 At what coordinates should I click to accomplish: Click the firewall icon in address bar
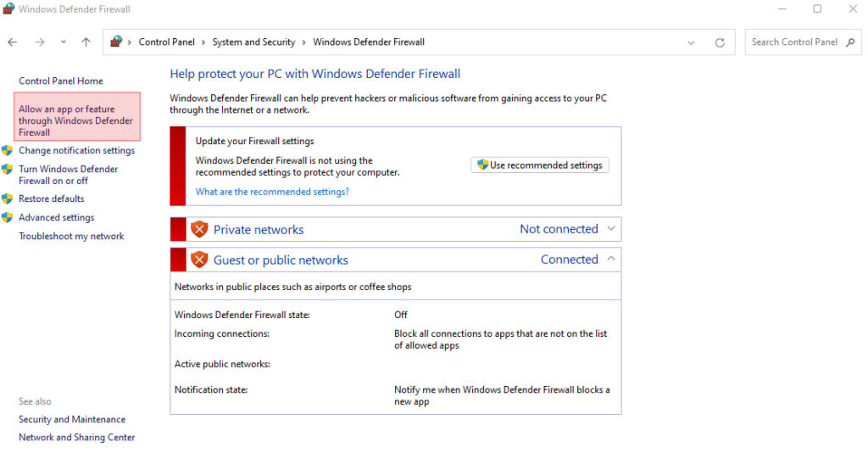(116, 42)
